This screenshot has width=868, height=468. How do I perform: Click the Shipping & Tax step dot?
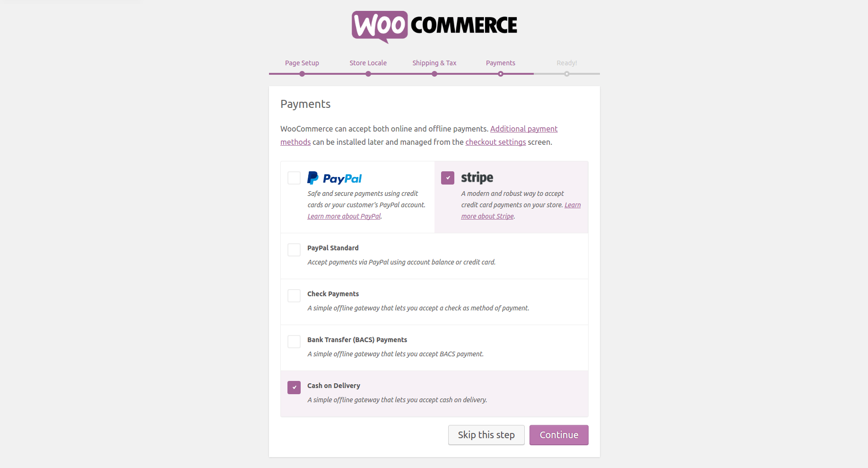tap(434, 74)
